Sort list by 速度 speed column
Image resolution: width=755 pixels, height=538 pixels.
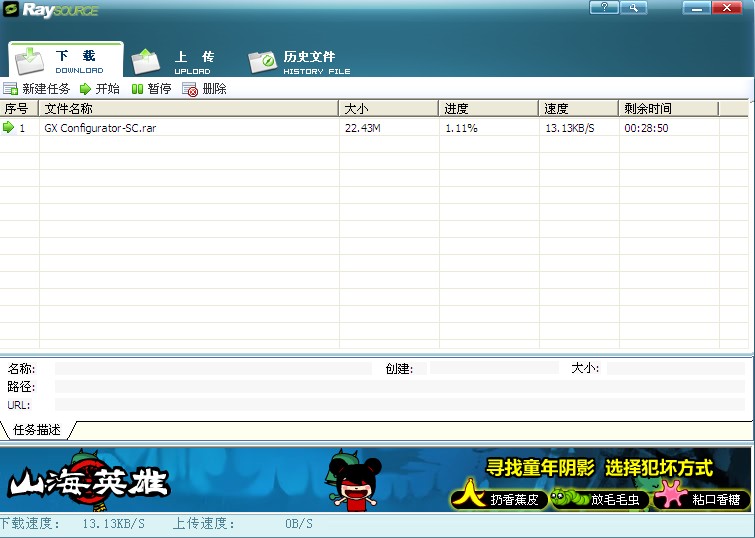(x=578, y=108)
